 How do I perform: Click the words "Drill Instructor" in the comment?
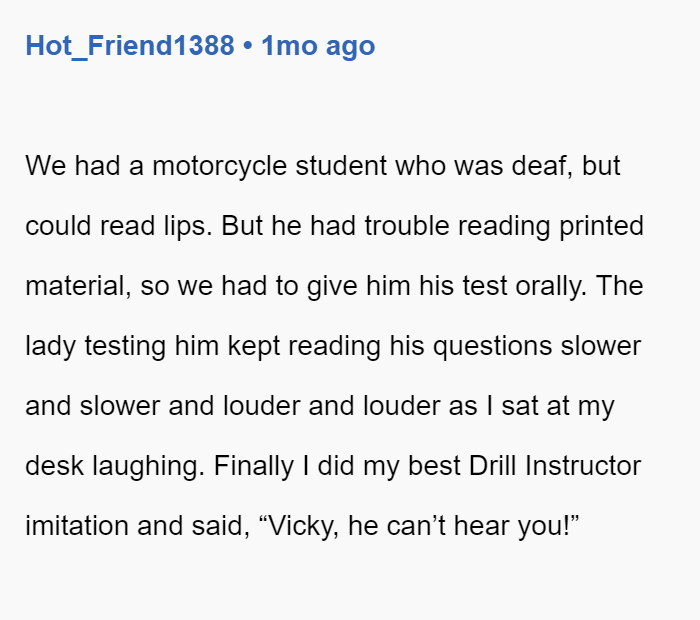555,466
